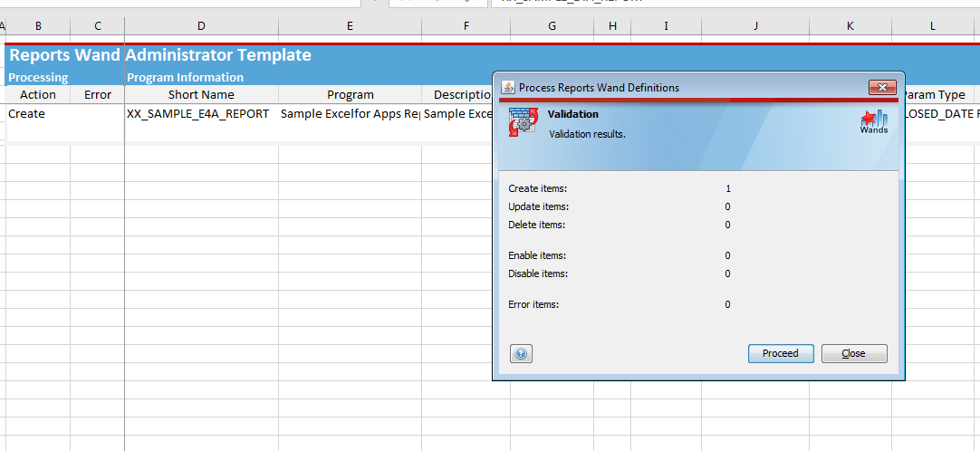Click the Create items count value 1
Screen dimensions: 980x451
pos(728,188)
